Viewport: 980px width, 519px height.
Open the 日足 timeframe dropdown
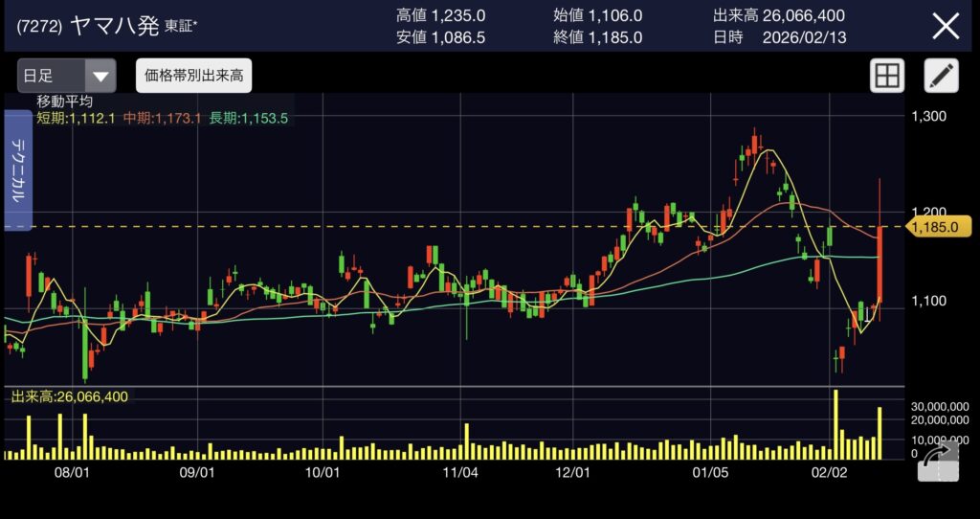pyautogui.click(x=66, y=76)
